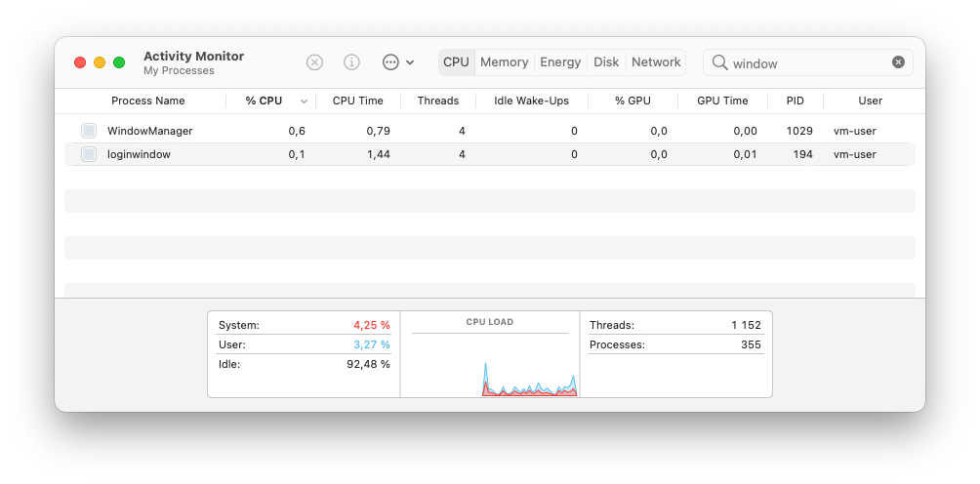Sort by User column header
Image resolution: width=980 pixels, height=484 pixels.
[x=871, y=101]
